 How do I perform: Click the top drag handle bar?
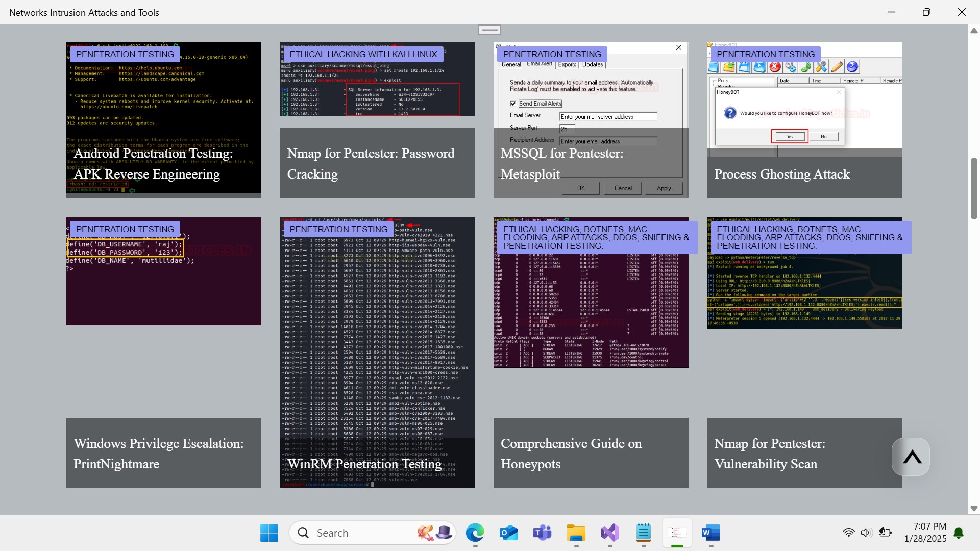(x=489, y=30)
